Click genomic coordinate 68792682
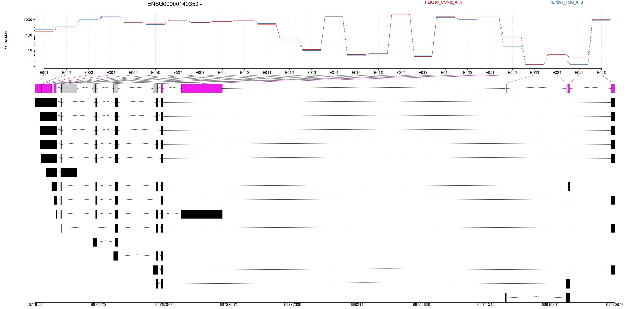 tap(228, 304)
